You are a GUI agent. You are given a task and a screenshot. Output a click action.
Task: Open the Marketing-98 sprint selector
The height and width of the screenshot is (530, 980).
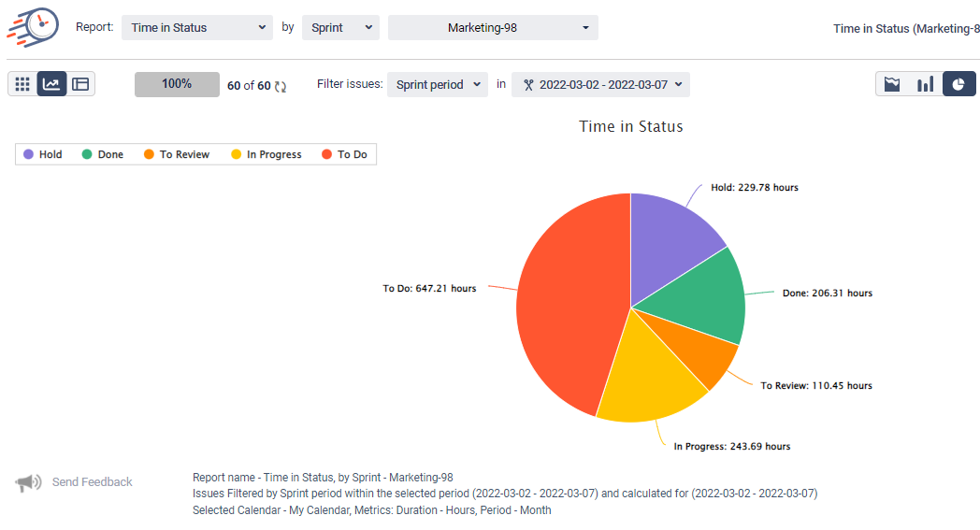(493, 27)
